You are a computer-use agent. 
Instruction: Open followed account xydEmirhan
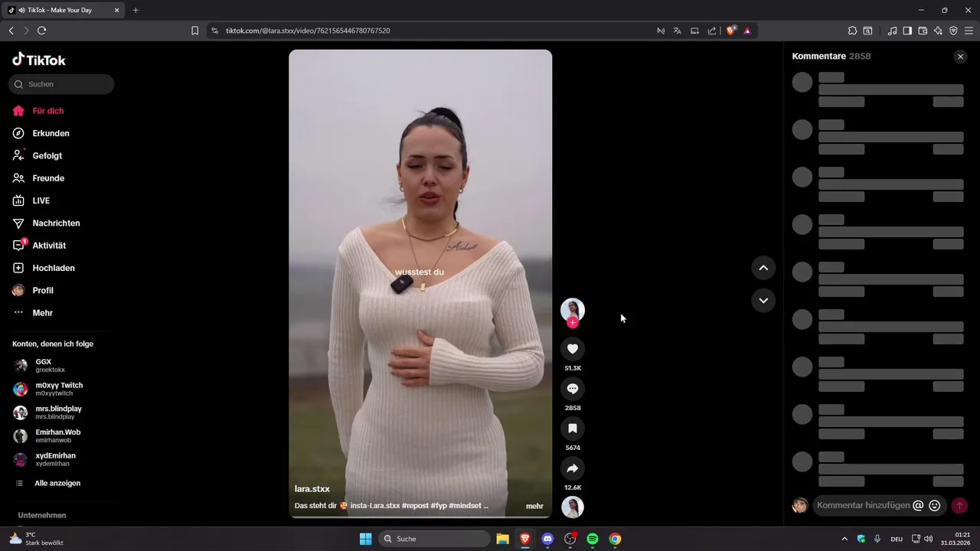(x=44, y=459)
